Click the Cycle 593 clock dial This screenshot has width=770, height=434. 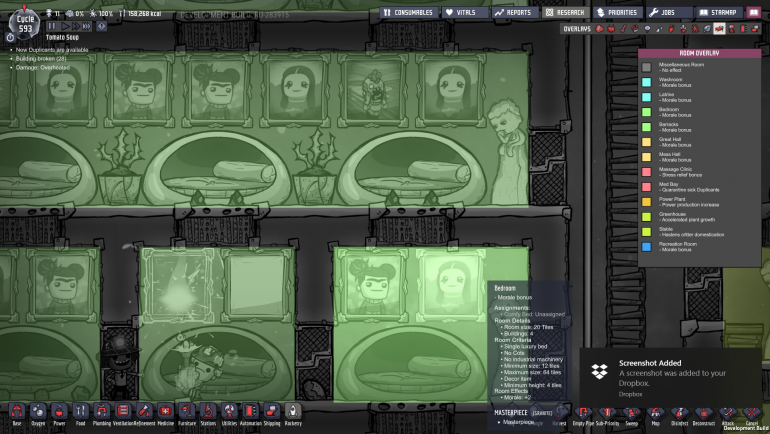pyautogui.click(x=25, y=25)
